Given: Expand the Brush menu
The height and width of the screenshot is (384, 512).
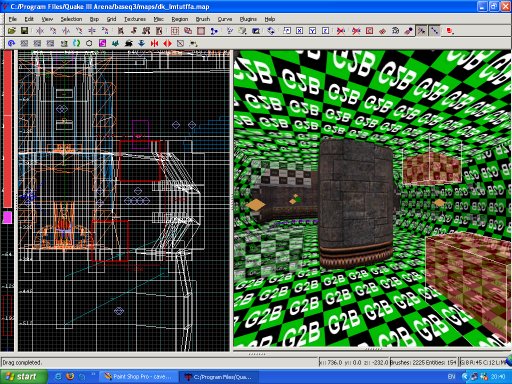Looking at the screenshot, I should [x=203, y=19].
